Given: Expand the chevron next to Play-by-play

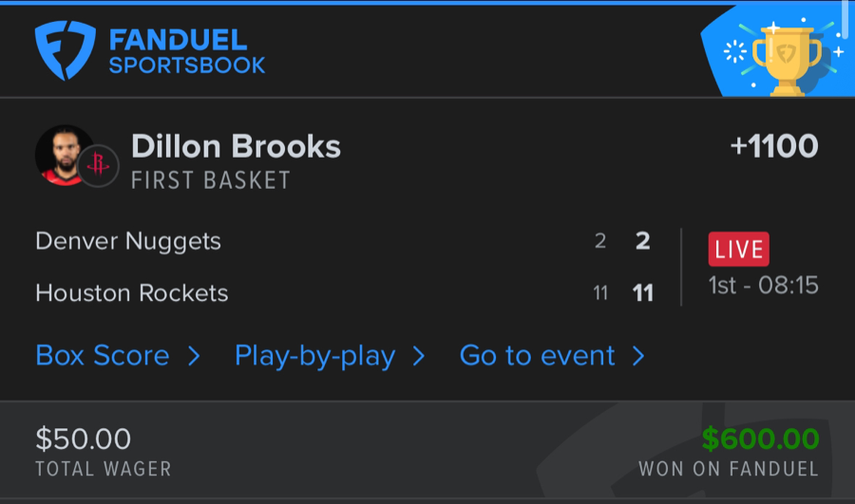Looking at the screenshot, I should (419, 356).
